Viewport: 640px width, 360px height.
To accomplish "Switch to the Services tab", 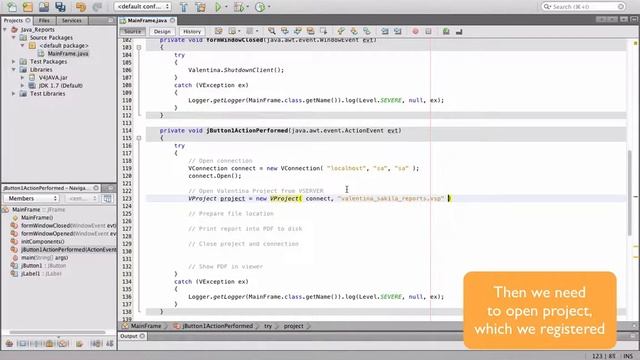I will point(72,20).
